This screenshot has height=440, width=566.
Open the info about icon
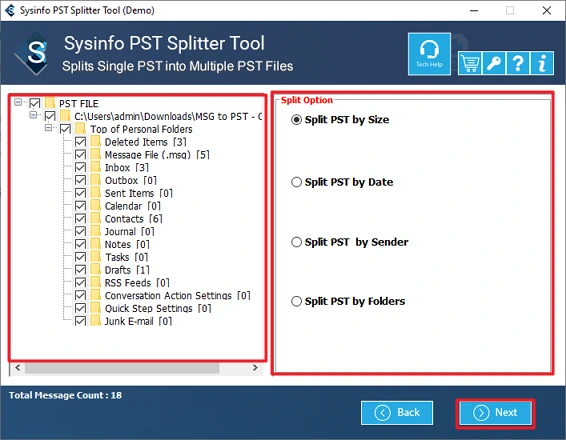coord(542,63)
